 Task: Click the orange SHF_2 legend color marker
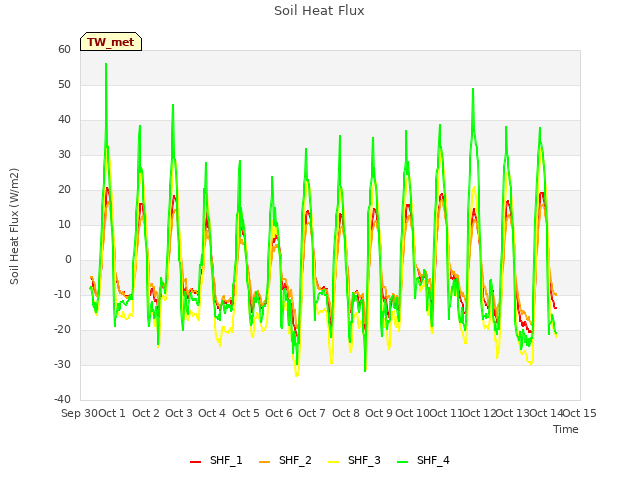tap(264, 462)
